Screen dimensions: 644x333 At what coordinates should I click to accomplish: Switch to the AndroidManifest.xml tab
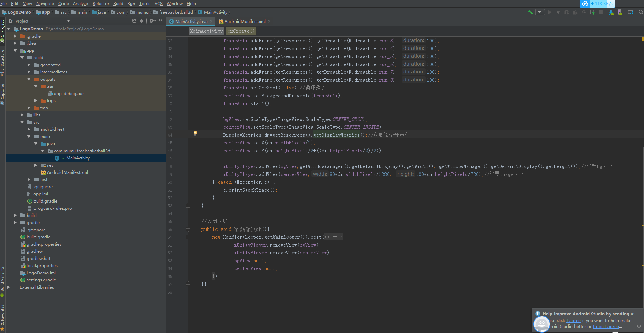pos(244,21)
